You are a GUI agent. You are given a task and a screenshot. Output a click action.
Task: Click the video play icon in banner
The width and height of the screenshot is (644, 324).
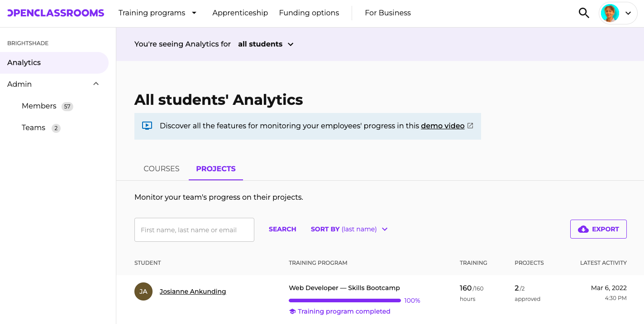click(x=147, y=126)
